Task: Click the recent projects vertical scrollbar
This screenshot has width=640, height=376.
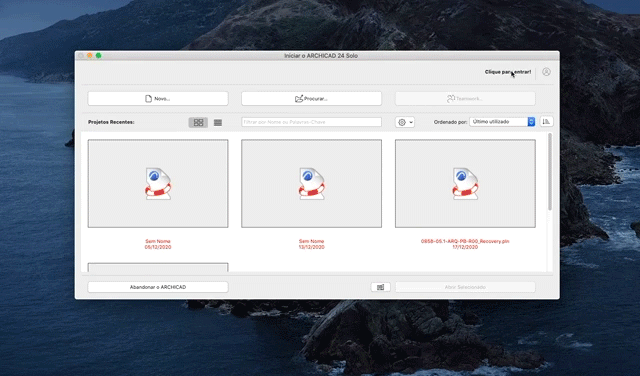Action: point(550,171)
